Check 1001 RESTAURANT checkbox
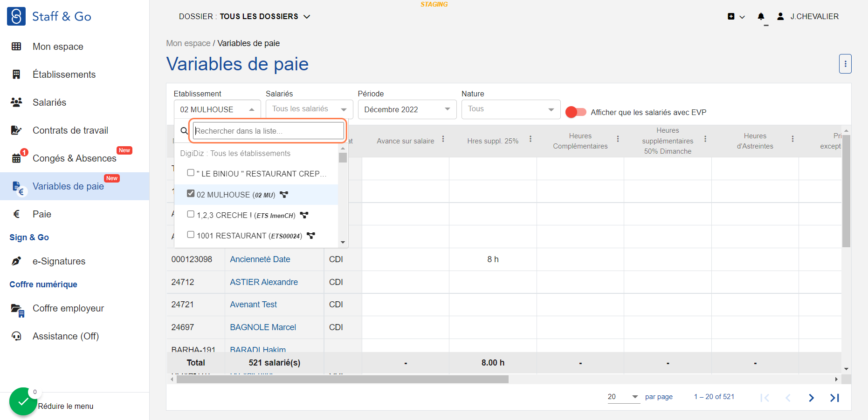 pos(191,235)
